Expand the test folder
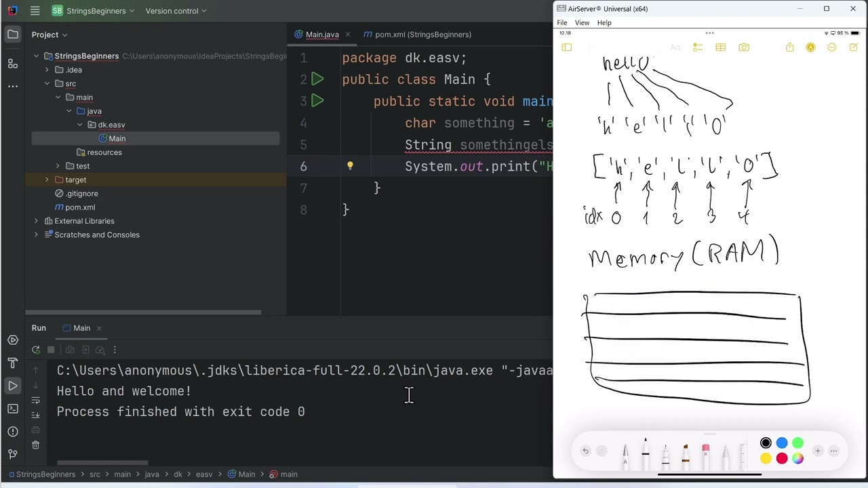Viewport: 868px width, 488px height. 58,166
